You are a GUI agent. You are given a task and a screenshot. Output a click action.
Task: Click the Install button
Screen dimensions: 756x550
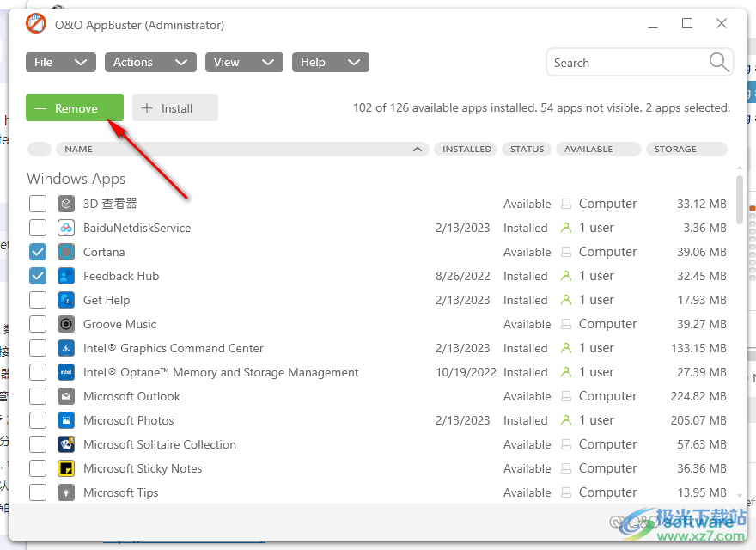[175, 107]
